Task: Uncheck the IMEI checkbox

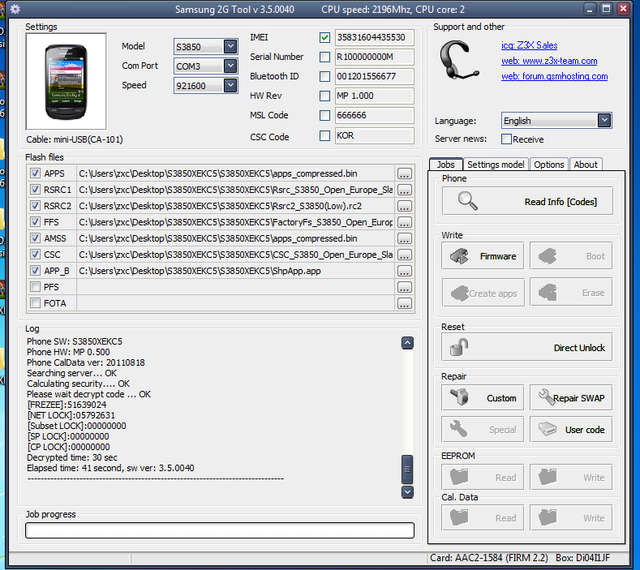Action: tap(324, 38)
